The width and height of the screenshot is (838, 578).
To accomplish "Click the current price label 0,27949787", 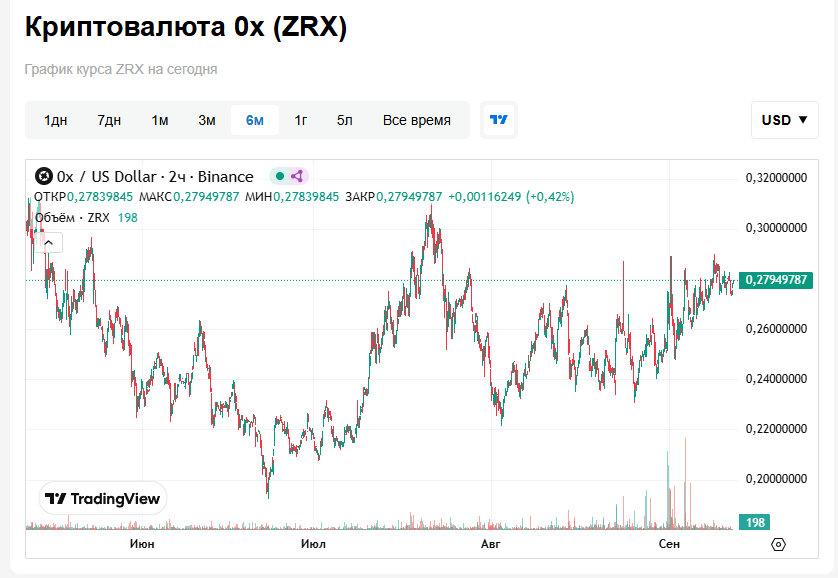I will click(776, 280).
